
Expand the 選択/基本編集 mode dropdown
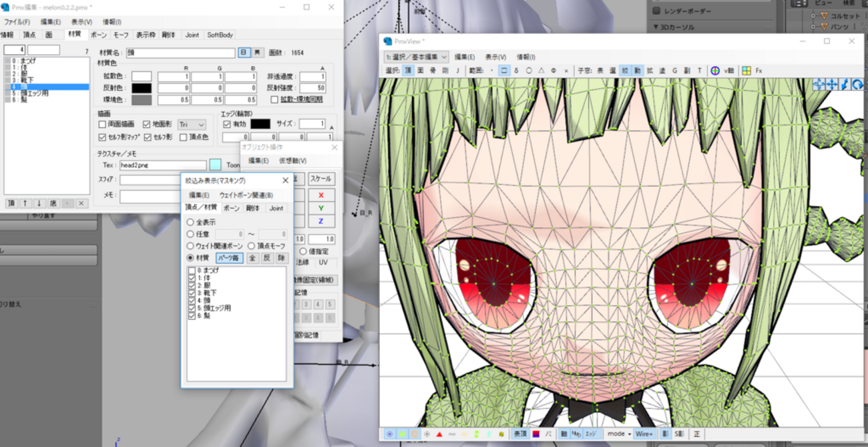pos(416,57)
